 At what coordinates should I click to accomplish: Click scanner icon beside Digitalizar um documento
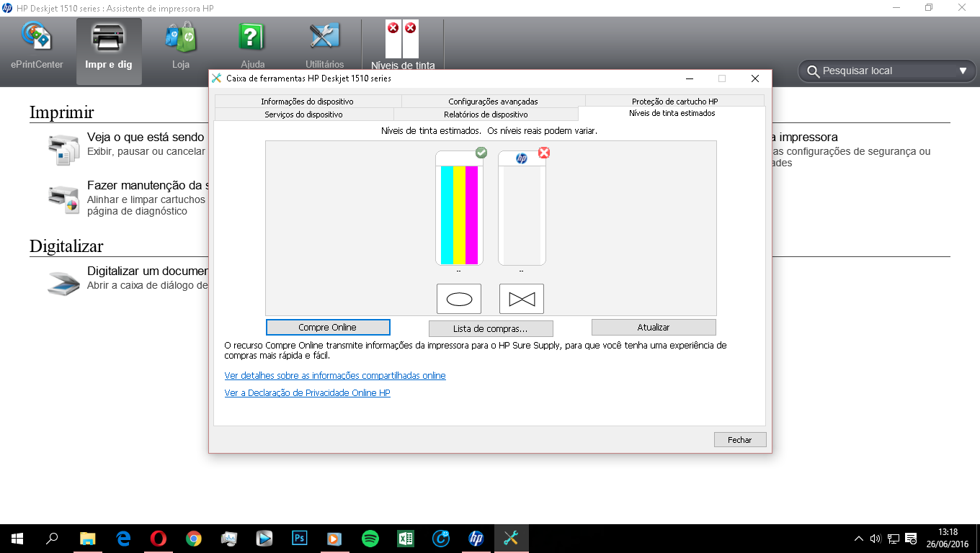63,284
